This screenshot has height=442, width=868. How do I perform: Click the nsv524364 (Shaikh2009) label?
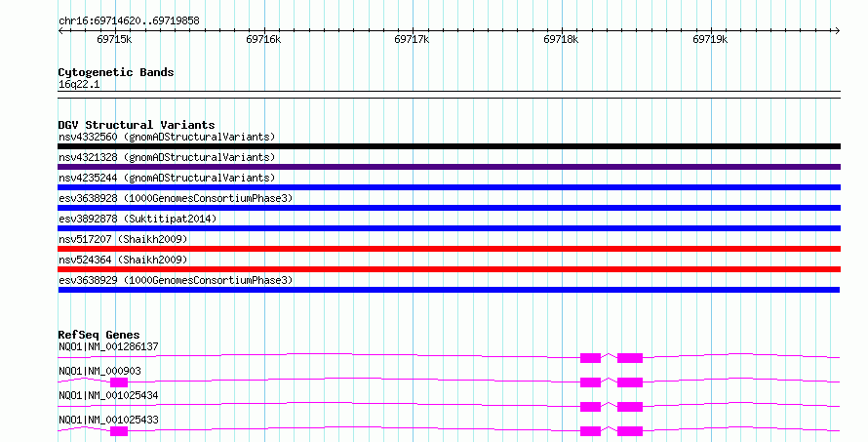123,260
